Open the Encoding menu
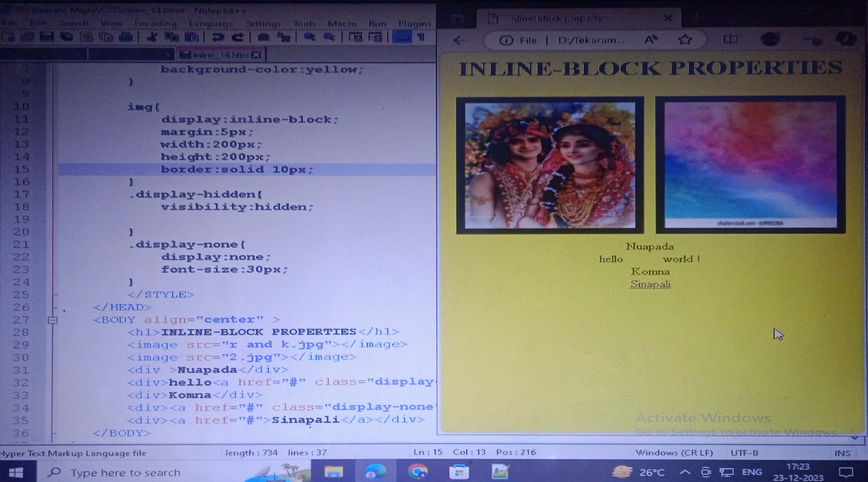The image size is (868, 482). pyautogui.click(x=155, y=24)
